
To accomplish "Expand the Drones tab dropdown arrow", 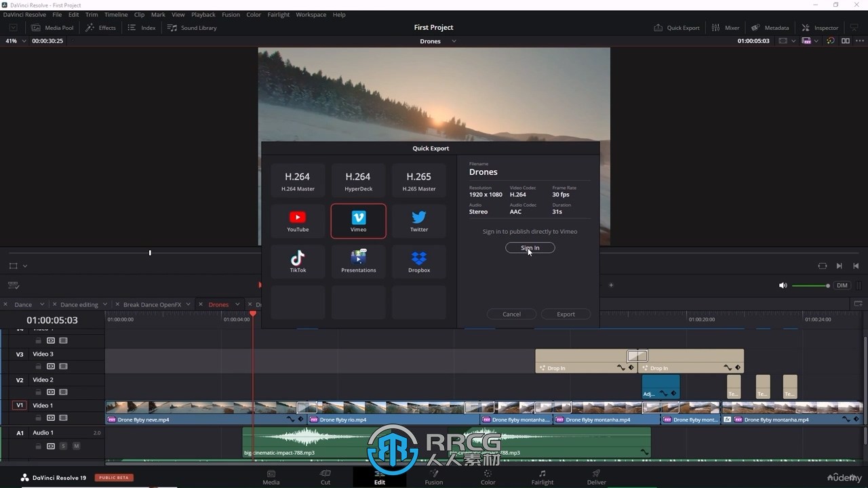I will (x=237, y=304).
